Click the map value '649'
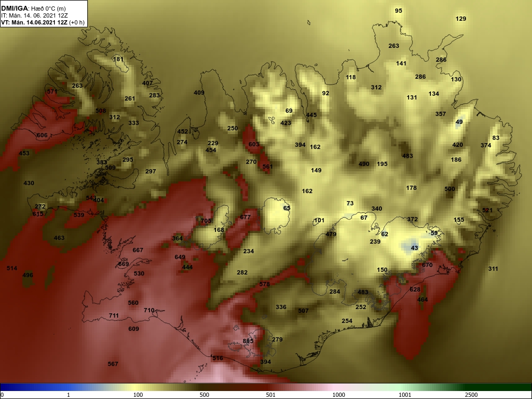 coord(180,257)
